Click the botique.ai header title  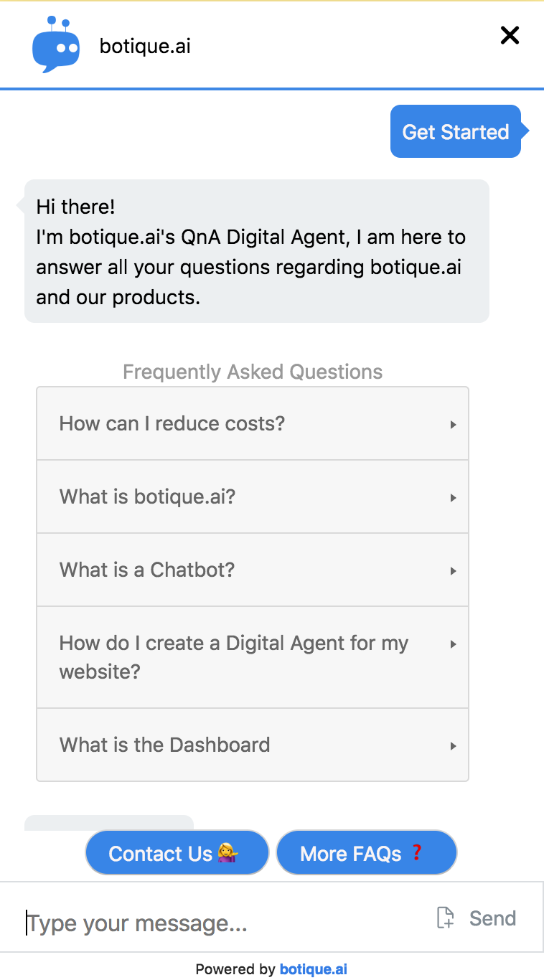145,47
